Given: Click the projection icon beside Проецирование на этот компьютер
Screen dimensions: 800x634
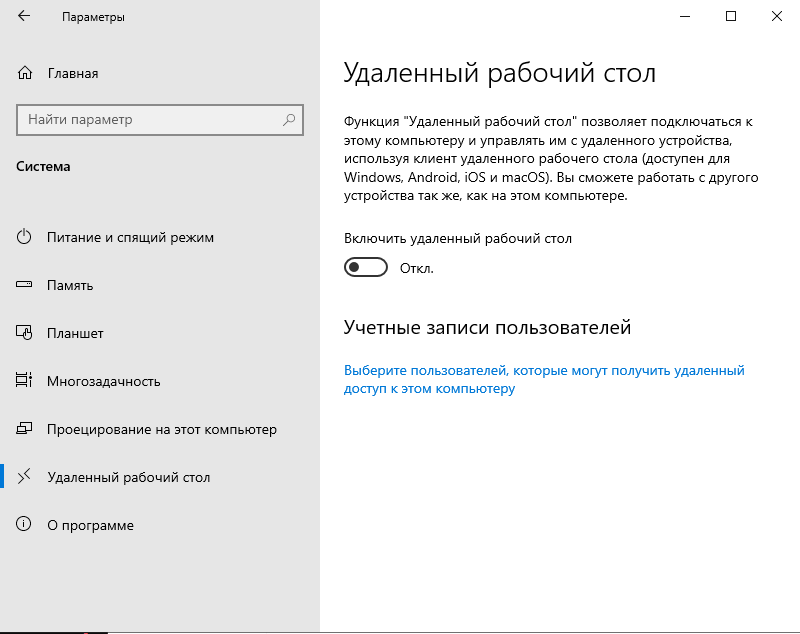Looking at the screenshot, I should [x=23, y=429].
